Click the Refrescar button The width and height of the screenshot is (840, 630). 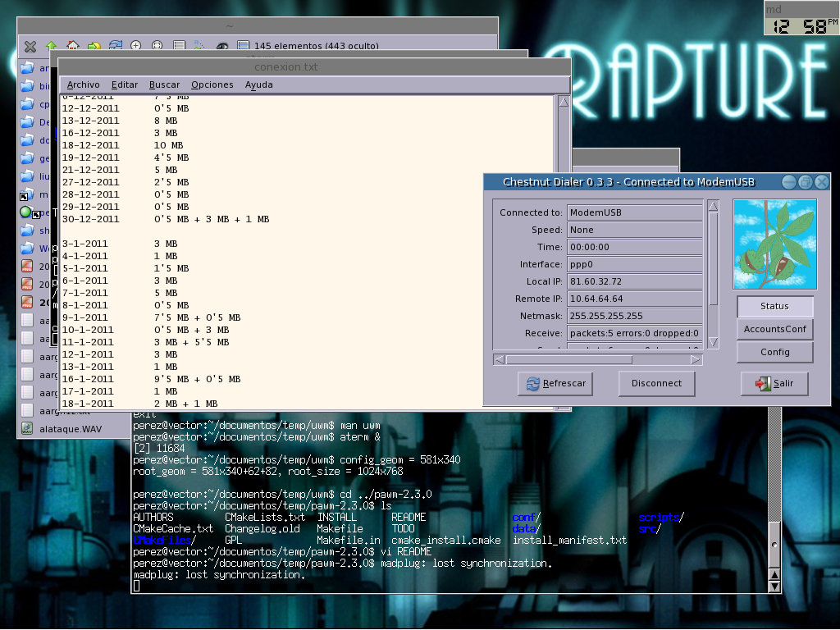click(555, 384)
